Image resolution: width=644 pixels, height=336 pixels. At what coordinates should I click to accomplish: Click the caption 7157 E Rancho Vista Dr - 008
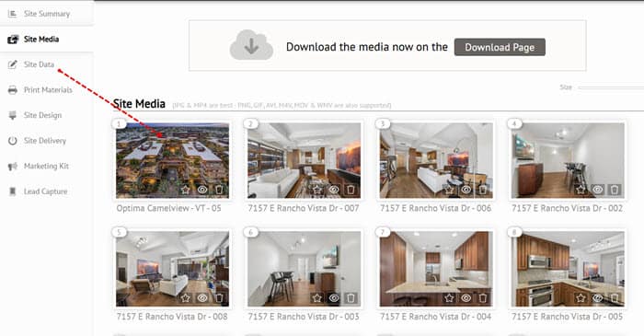click(x=172, y=317)
